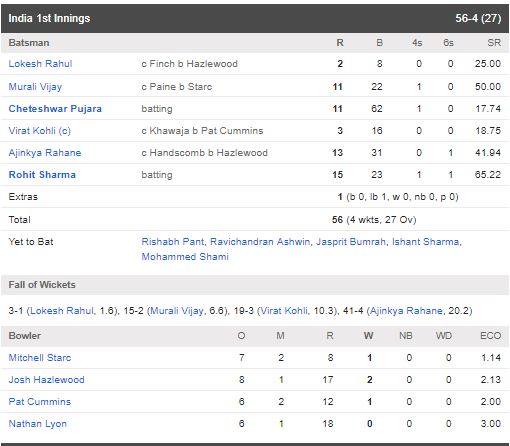Open Ajinkya Rahane in Fall of Wickets

(406, 311)
